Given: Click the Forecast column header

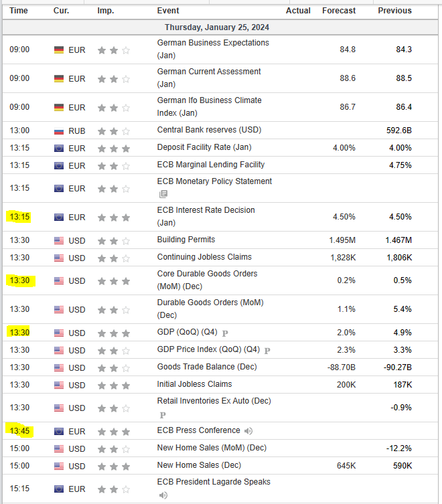Looking at the screenshot, I should pyautogui.click(x=339, y=11).
